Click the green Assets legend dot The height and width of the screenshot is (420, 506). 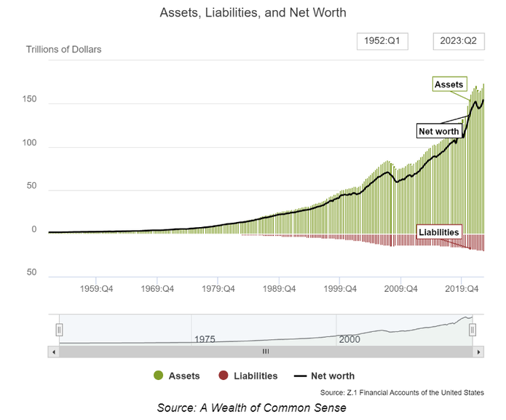point(157,376)
